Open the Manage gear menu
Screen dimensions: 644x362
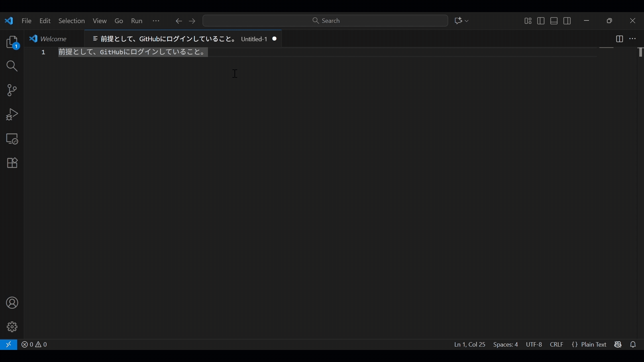pyautogui.click(x=12, y=327)
